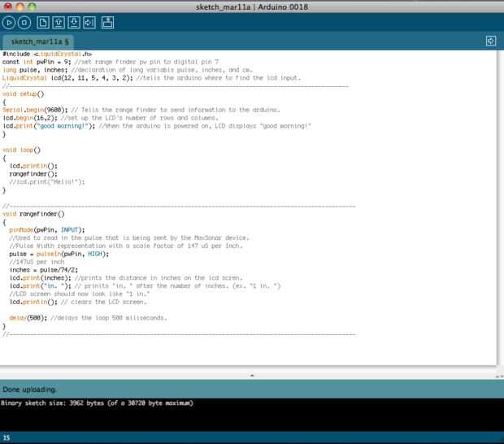Open the Serial Monitor icon

(x=107, y=23)
